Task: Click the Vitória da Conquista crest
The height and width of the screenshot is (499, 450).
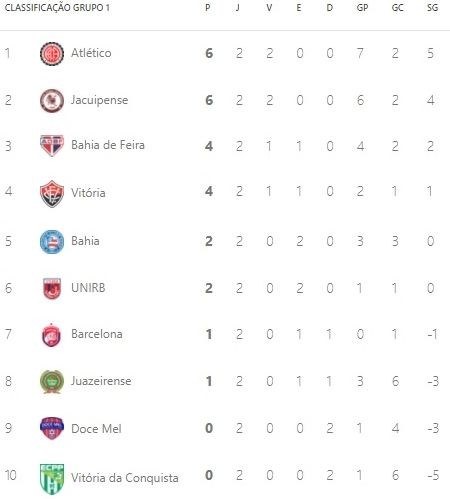Action: (52, 479)
